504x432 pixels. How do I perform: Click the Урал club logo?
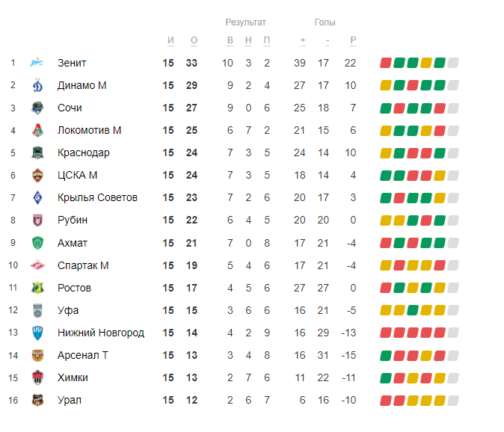pyautogui.click(x=37, y=400)
